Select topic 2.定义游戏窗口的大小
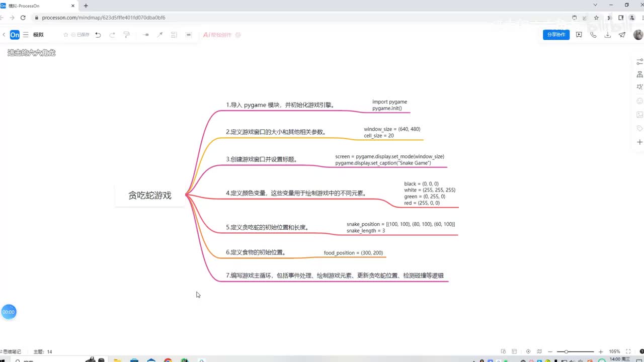The height and width of the screenshot is (362, 644). pos(276,132)
